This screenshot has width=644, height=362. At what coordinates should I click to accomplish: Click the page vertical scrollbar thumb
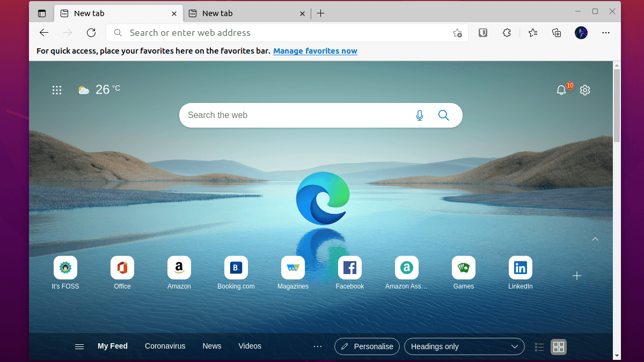point(617,105)
